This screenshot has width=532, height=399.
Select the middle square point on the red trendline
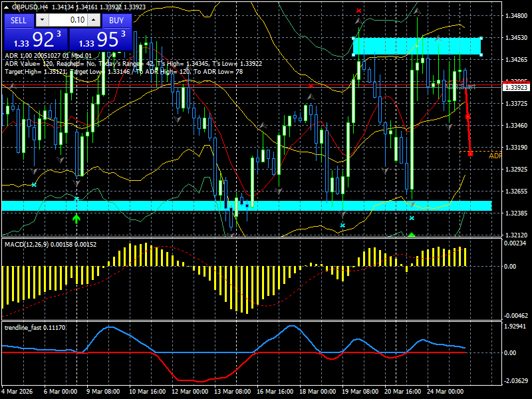tap(467, 117)
